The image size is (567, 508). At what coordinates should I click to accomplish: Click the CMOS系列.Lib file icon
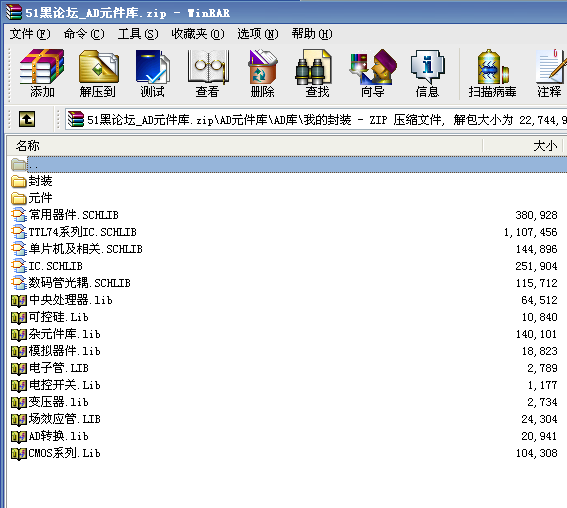click(19, 453)
